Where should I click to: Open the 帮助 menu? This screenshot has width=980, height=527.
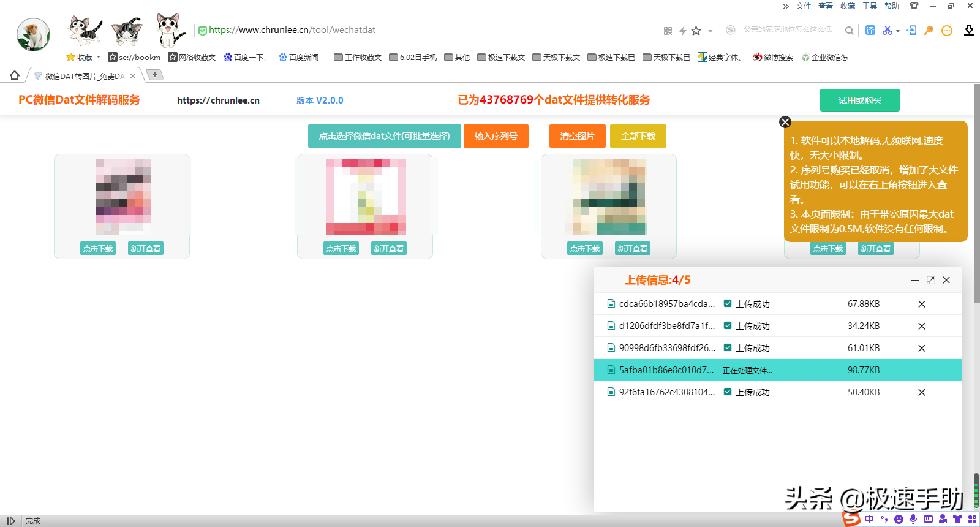[892, 6]
